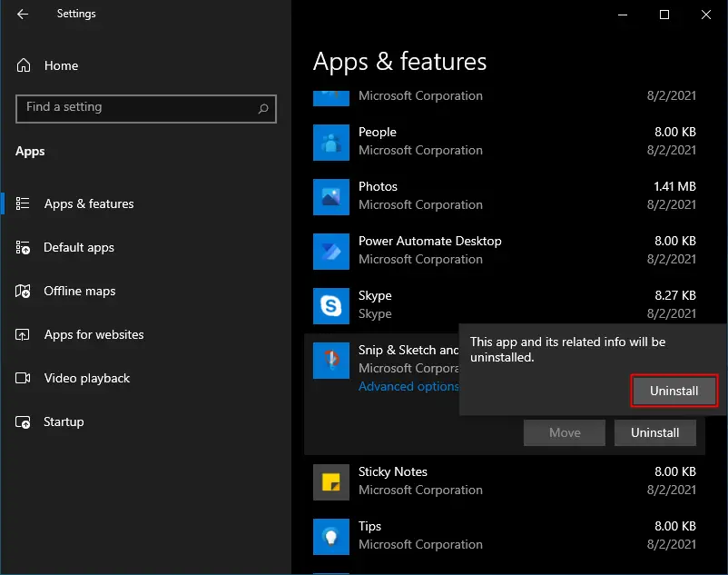The height and width of the screenshot is (575, 728).
Task: Close the Settings window
Action: tap(705, 15)
